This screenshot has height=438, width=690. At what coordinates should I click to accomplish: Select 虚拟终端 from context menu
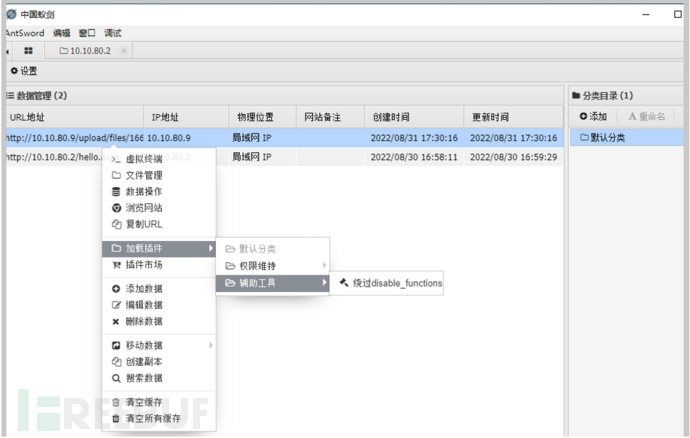[x=159, y=159]
